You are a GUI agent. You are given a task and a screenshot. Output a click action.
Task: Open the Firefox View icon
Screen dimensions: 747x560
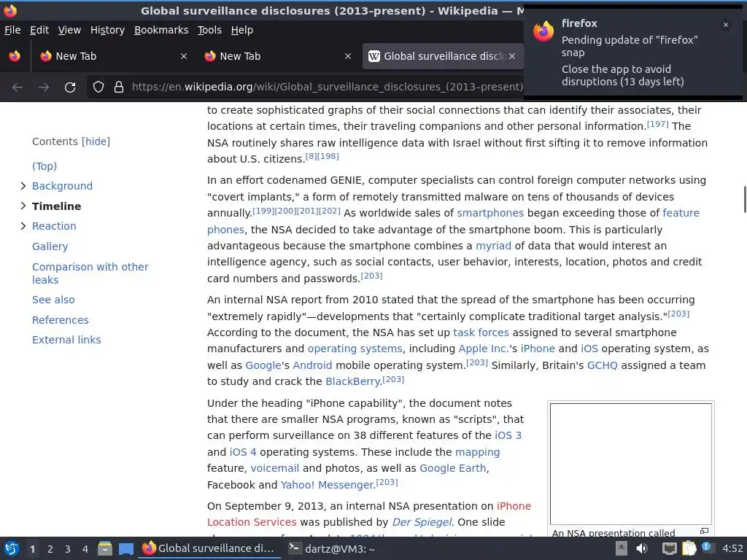pos(15,56)
